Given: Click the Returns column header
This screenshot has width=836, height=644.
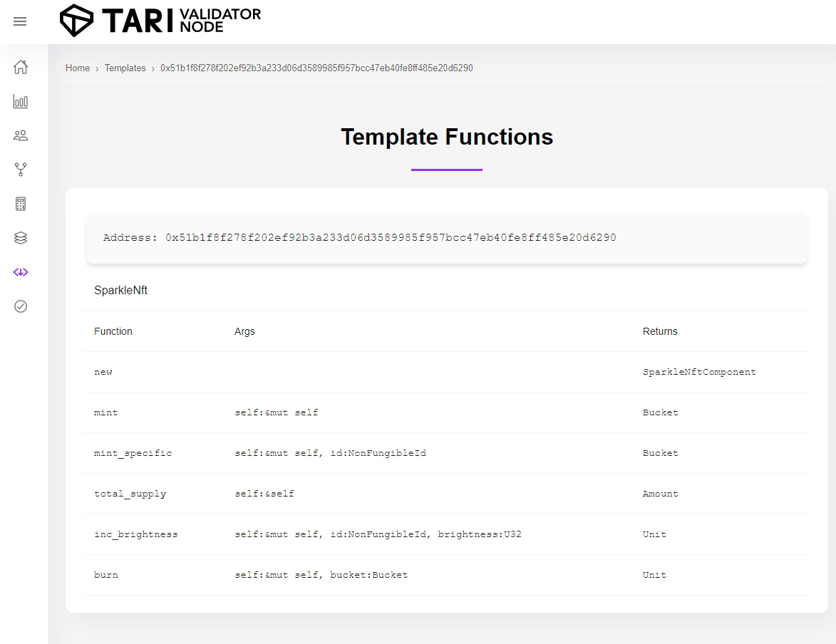Looking at the screenshot, I should coord(660,331).
